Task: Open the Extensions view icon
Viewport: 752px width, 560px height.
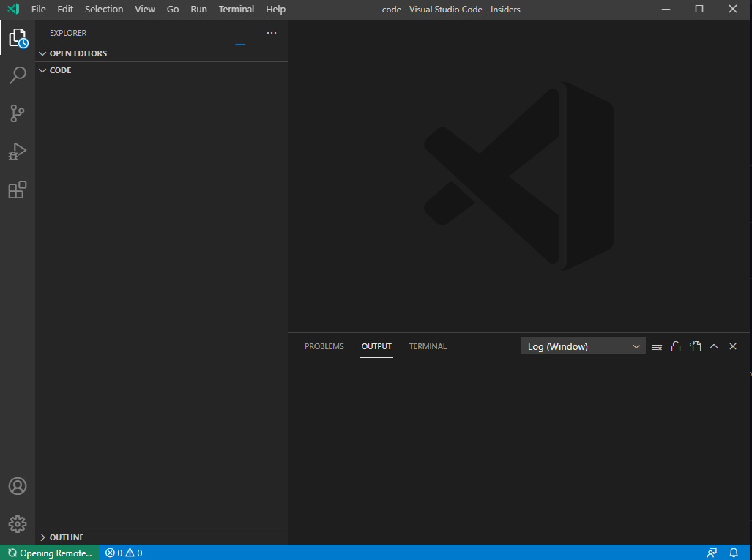Action: click(18, 190)
